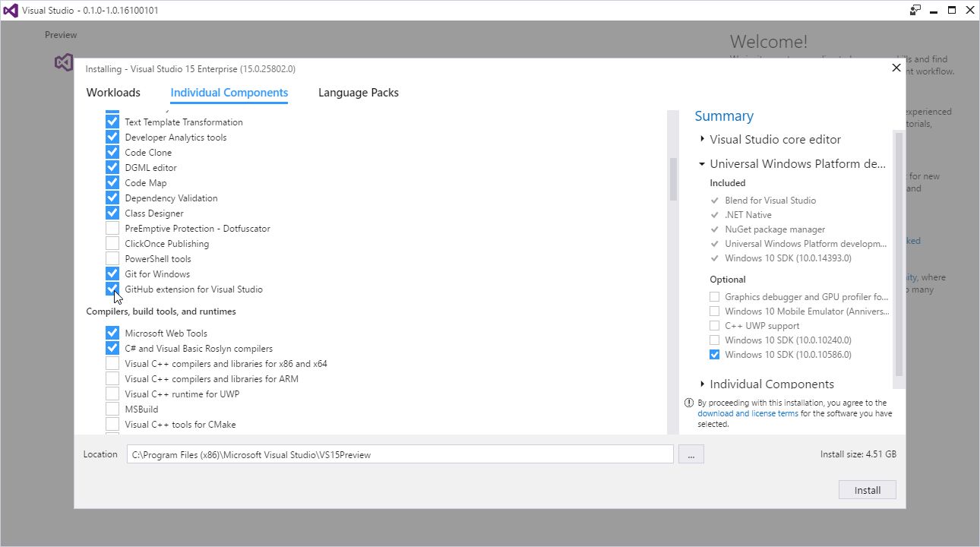Click the info icon beside license text
Image resolution: width=980 pixels, height=547 pixels.
click(x=689, y=403)
